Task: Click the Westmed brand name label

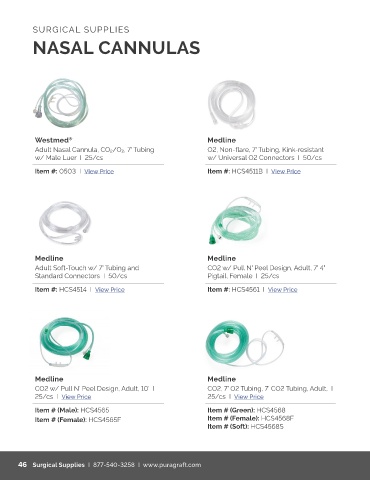Action: click(x=53, y=140)
